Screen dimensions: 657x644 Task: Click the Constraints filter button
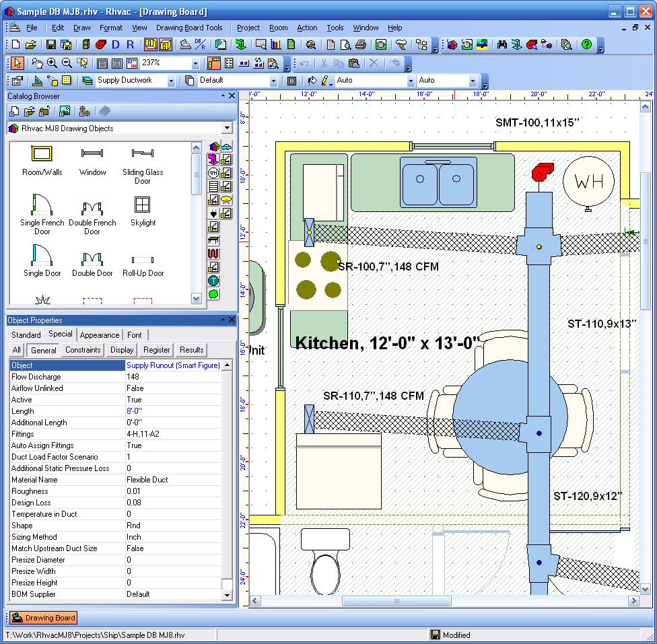pos(83,350)
